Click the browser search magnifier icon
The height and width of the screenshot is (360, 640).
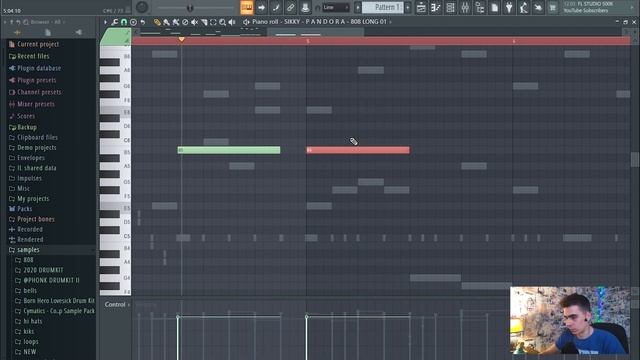pyautogui.click(x=26, y=22)
